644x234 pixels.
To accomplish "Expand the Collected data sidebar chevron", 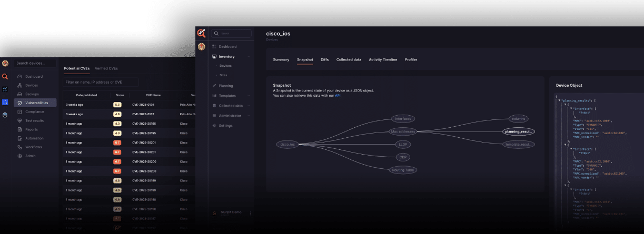I will [x=249, y=106].
